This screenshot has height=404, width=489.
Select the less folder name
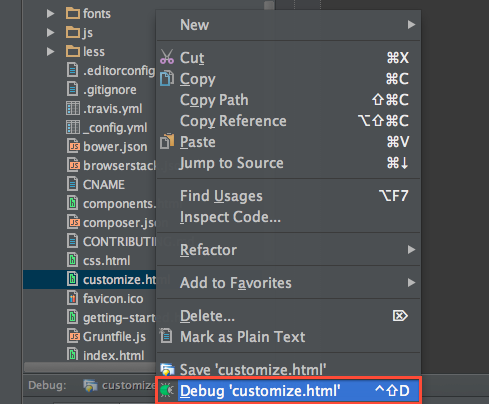point(94,52)
